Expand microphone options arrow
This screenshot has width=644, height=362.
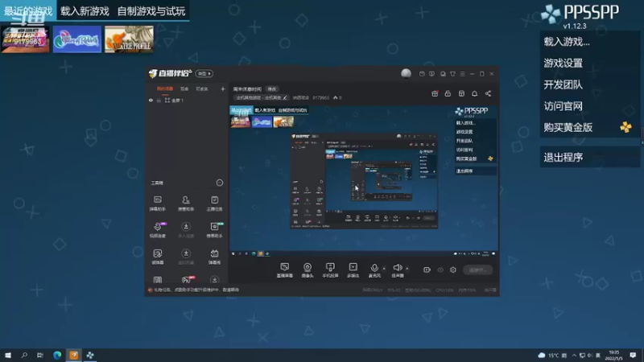coord(384,269)
